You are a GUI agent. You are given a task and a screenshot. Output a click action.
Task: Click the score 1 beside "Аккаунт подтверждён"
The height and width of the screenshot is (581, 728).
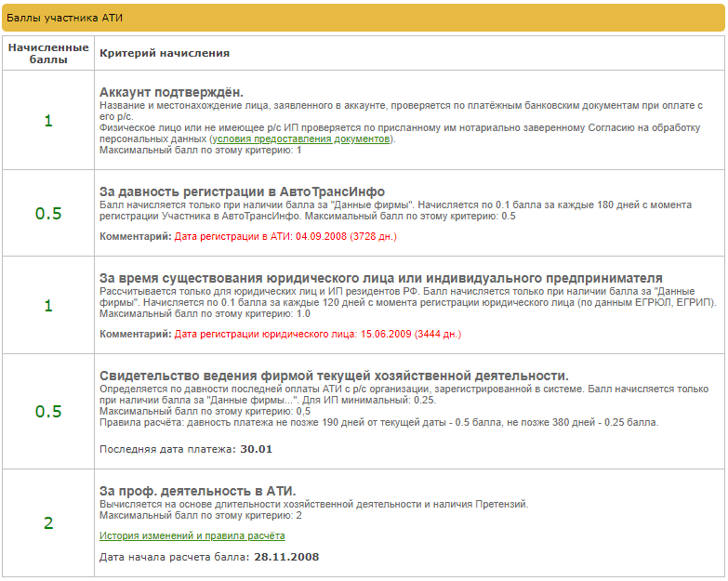(48, 121)
